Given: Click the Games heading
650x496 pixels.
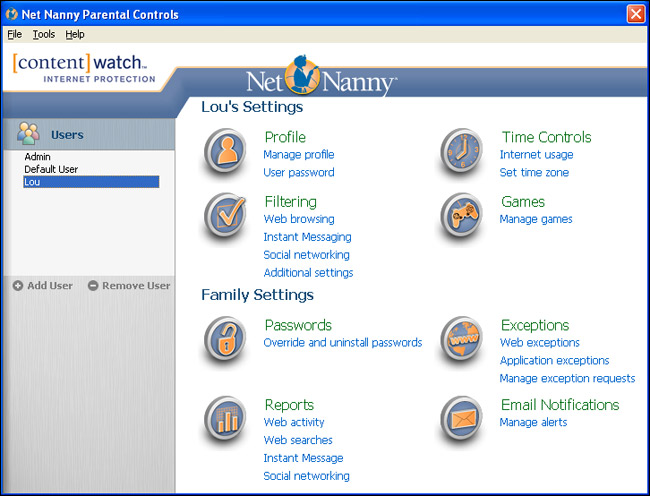Looking at the screenshot, I should click(523, 202).
